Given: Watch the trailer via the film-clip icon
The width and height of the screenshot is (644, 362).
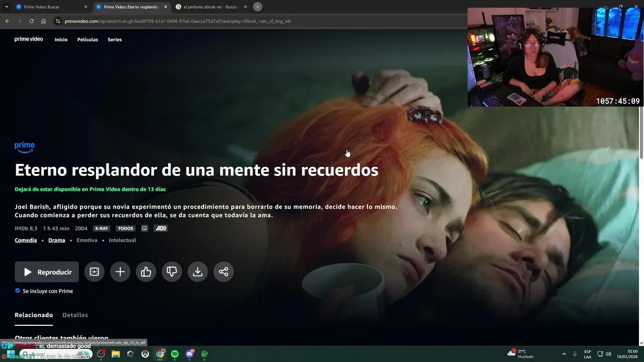Looking at the screenshot, I should pos(94,272).
